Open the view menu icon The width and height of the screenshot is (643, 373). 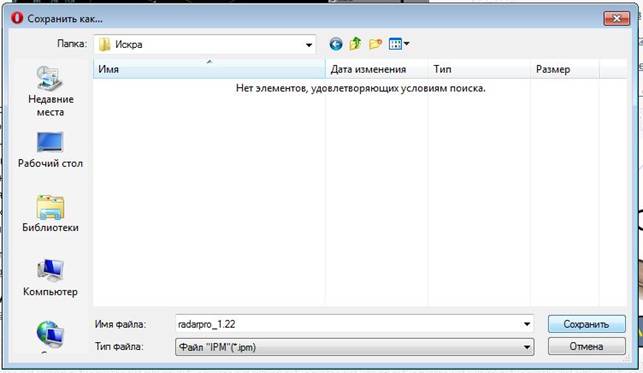395,43
